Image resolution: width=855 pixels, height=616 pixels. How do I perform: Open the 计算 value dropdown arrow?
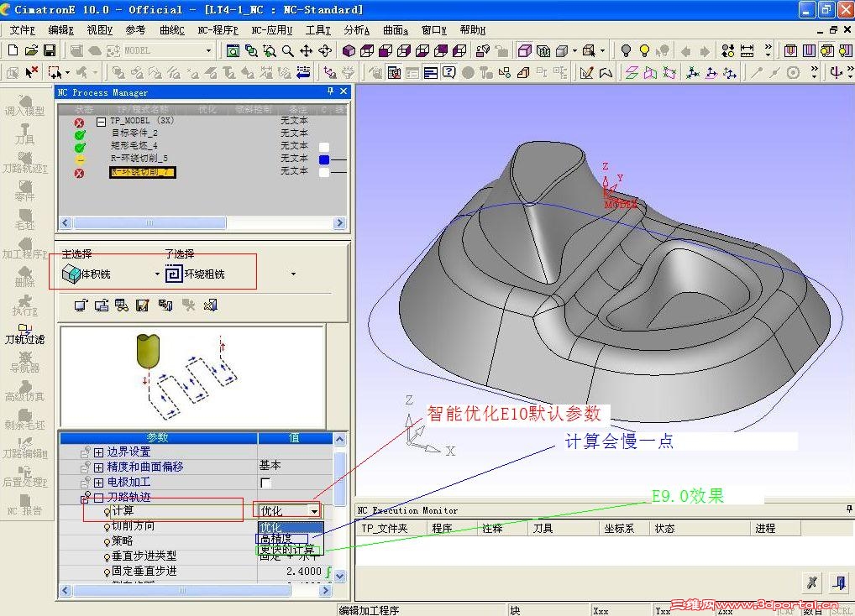(x=314, y=511)
